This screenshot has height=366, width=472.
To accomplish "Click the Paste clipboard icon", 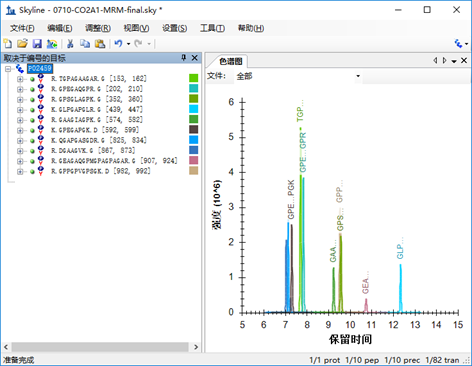I will click(100, 44).
